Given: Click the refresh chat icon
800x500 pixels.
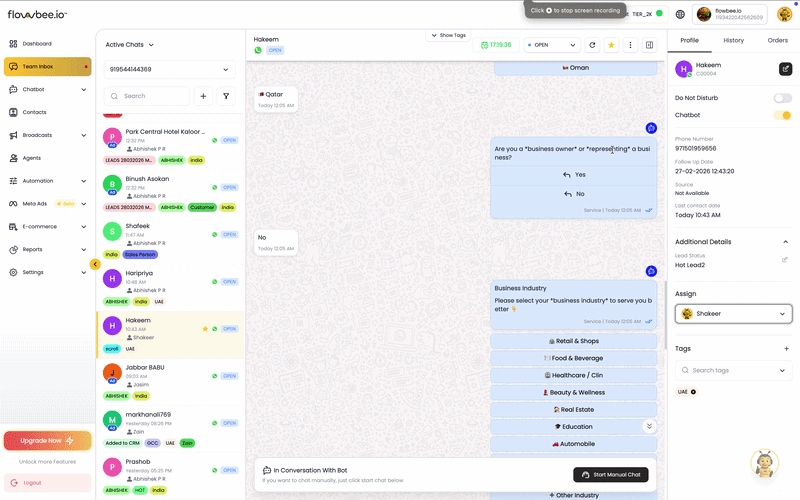Looking at the screenshot, I should coord(592,45).
